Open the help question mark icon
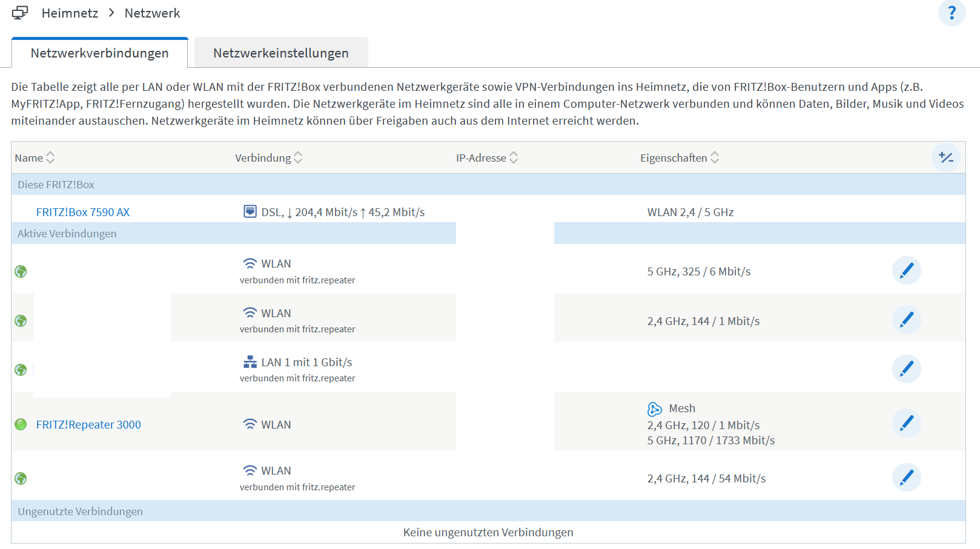Viewport: 980px width, 549px height. coord(952,13)
